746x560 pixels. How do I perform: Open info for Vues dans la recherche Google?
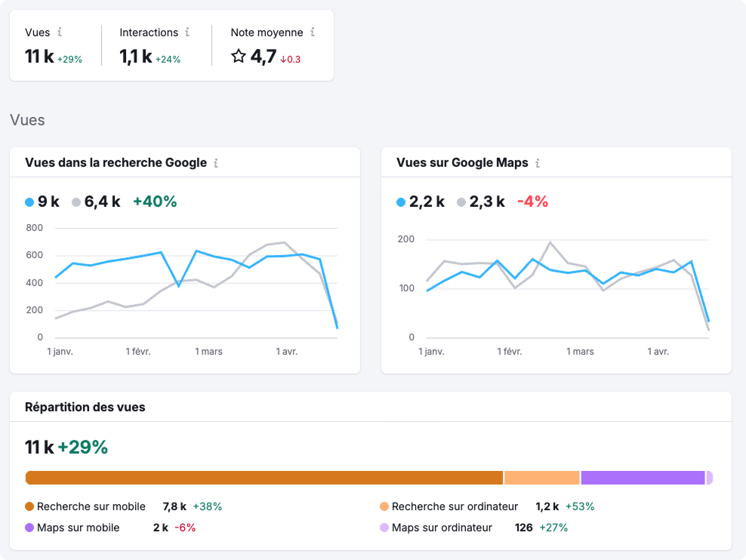pos(217,163)
